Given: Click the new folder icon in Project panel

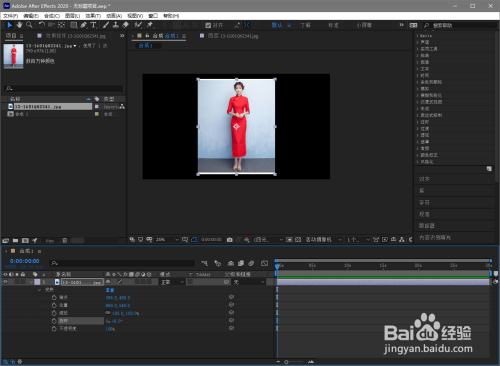Looking at the screenshot, I should pos(15,240).
